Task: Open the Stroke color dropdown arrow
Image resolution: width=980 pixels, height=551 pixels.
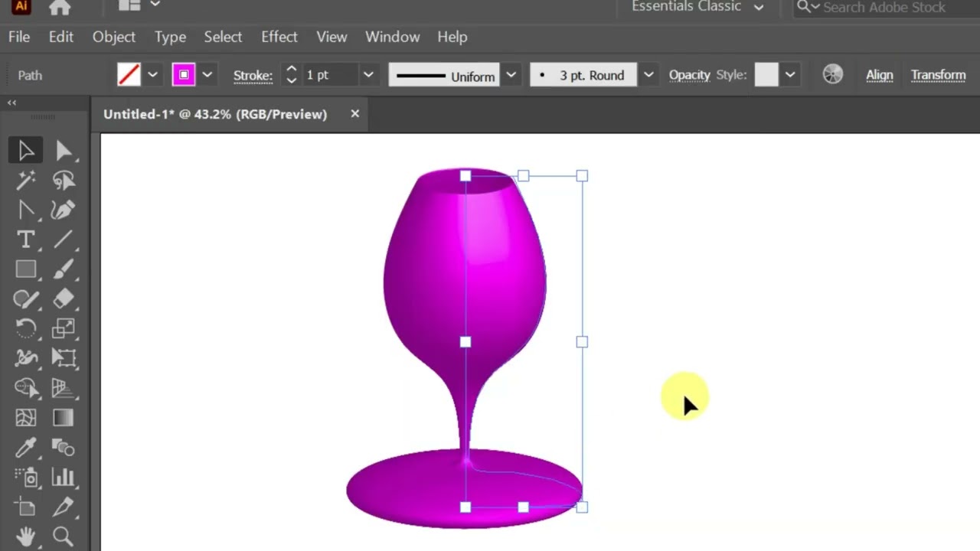Action: click(x=207, y=75)
